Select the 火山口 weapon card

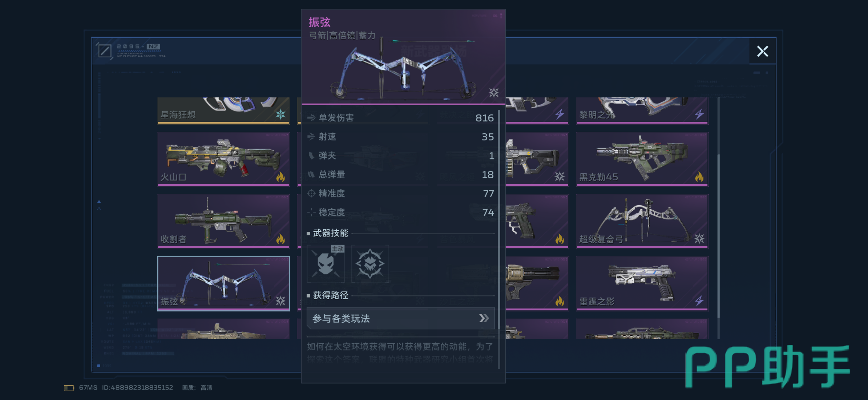[223, 159]
